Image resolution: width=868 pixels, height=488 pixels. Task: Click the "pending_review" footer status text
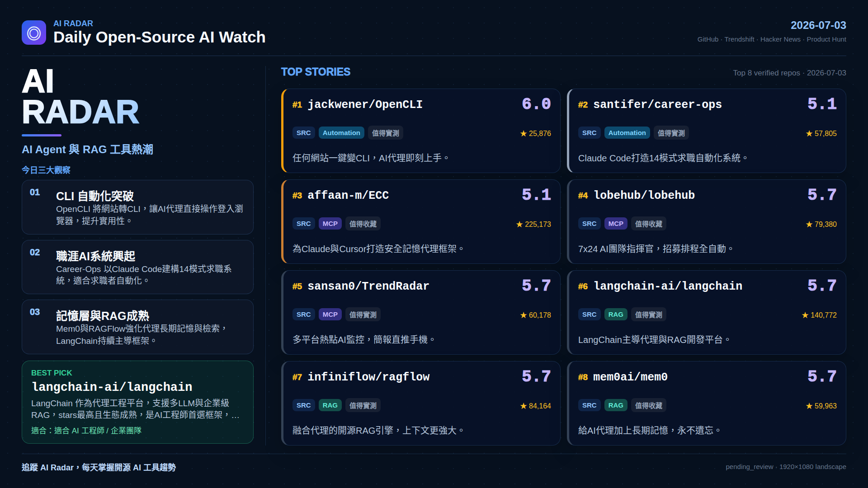(749, 467)
